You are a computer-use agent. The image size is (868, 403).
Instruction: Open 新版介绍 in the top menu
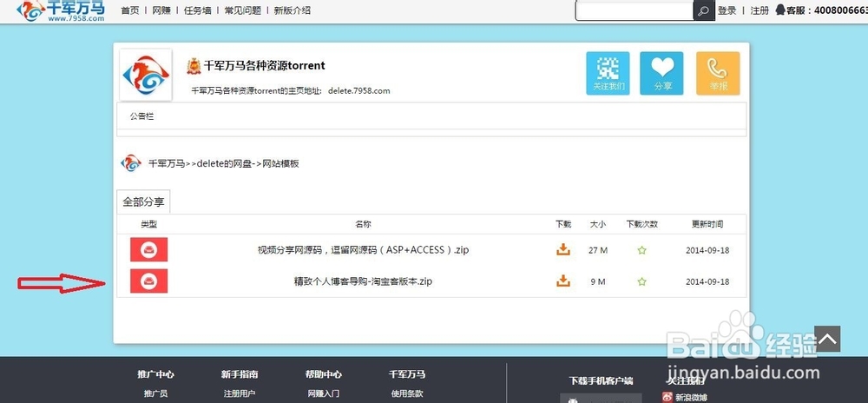[x=293, y=10]
